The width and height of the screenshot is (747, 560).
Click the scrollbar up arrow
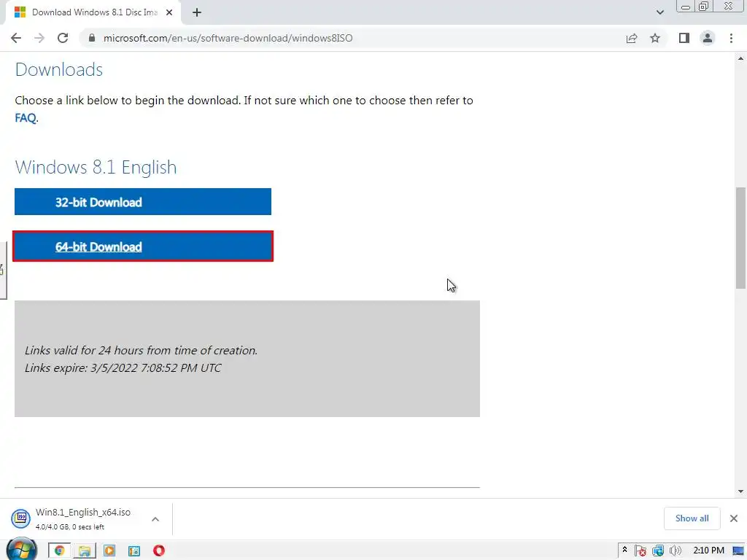pyautogui.click(x=740, y=58)
